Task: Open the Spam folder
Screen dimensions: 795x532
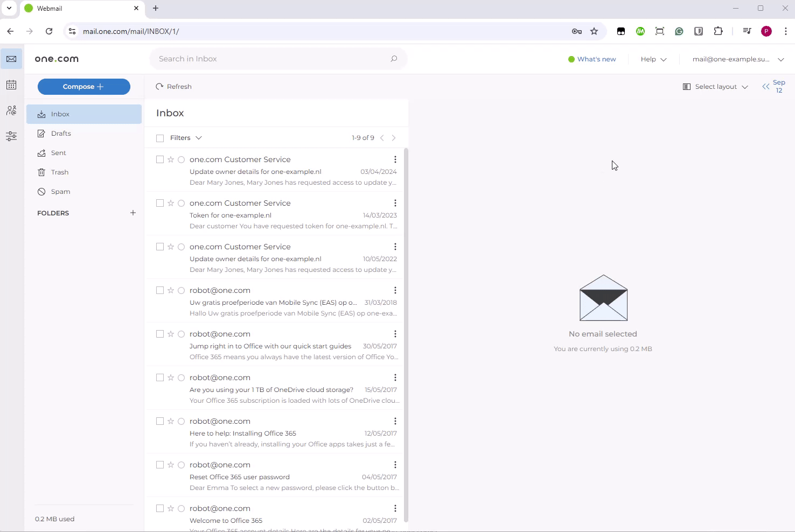Action: pyautogui.click(x=60, y=191)
